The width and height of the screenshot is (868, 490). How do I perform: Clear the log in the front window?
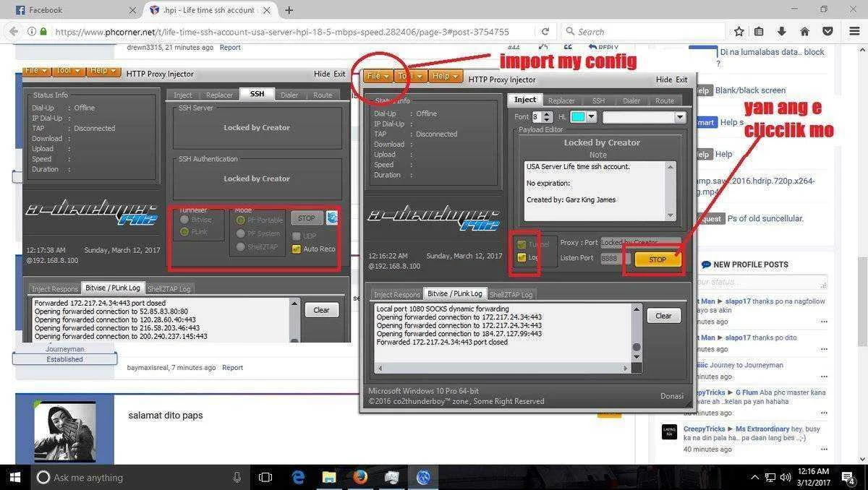pyautogui.click(x=663, y=316)
